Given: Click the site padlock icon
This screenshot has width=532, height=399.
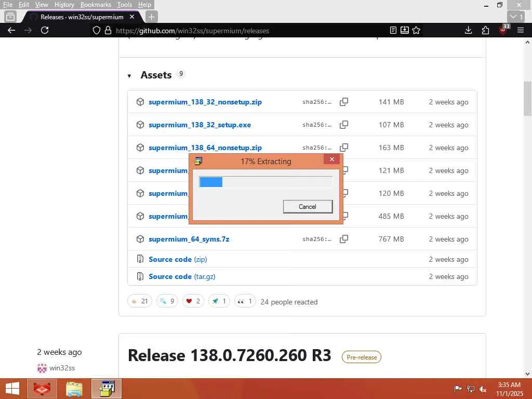Looking at the screenshot, I should pyautogui.click(x=108, y=31).
